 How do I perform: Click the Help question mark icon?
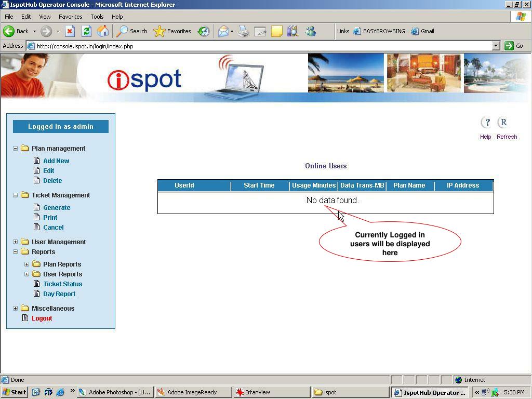coord(486,123)
